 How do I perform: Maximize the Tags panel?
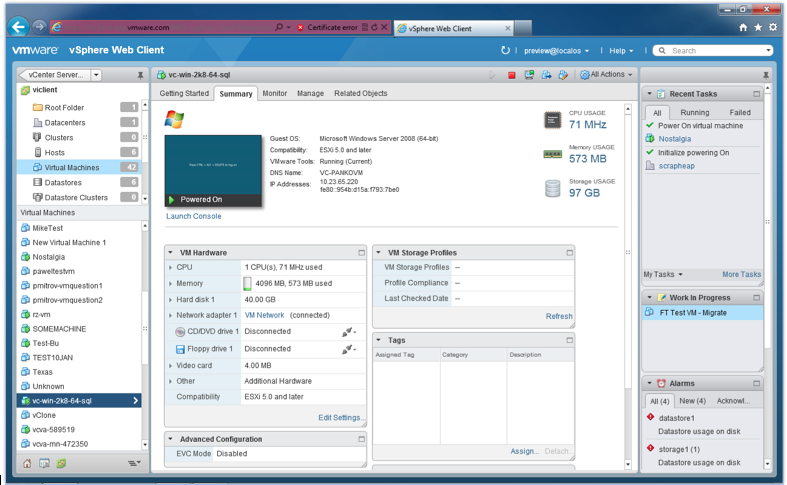[x=569, y=341]
